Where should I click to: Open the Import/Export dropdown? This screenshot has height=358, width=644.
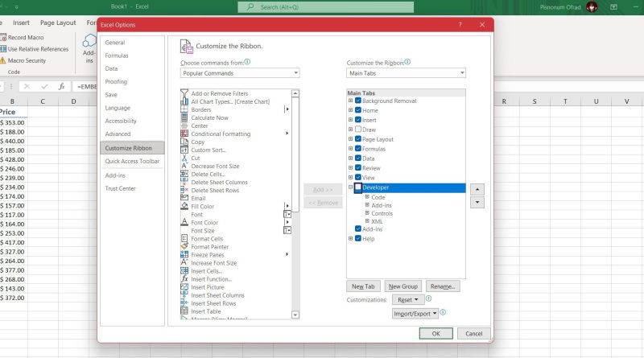pos(415,314)
